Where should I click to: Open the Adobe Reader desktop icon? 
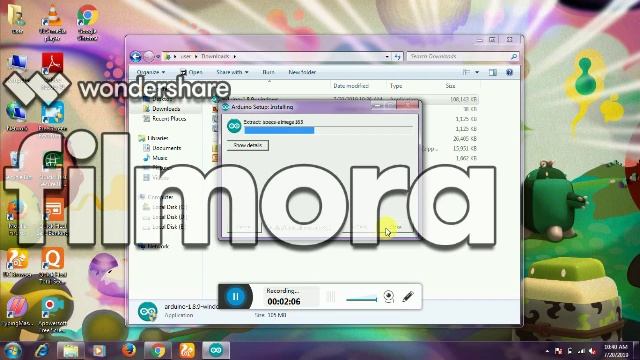point(52,64)
